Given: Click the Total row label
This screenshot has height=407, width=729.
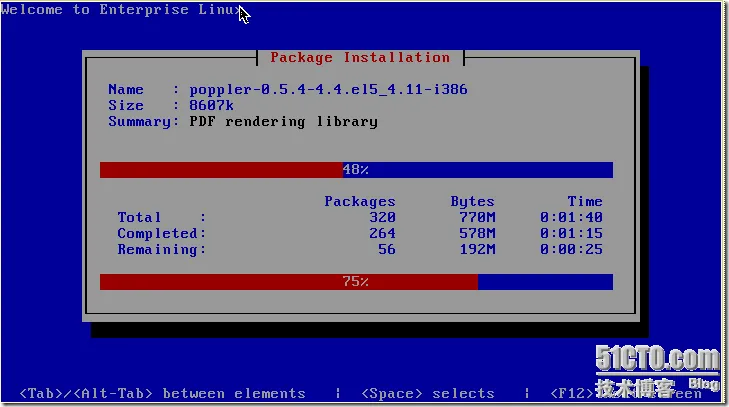Looking at the screenshot, I should 139,217.
